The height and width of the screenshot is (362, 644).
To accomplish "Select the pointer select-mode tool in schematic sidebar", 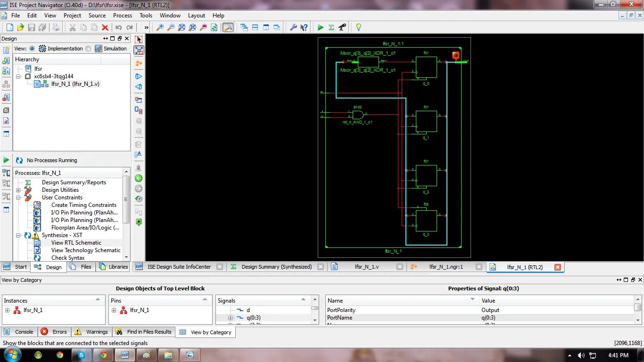I will [139, 40].
